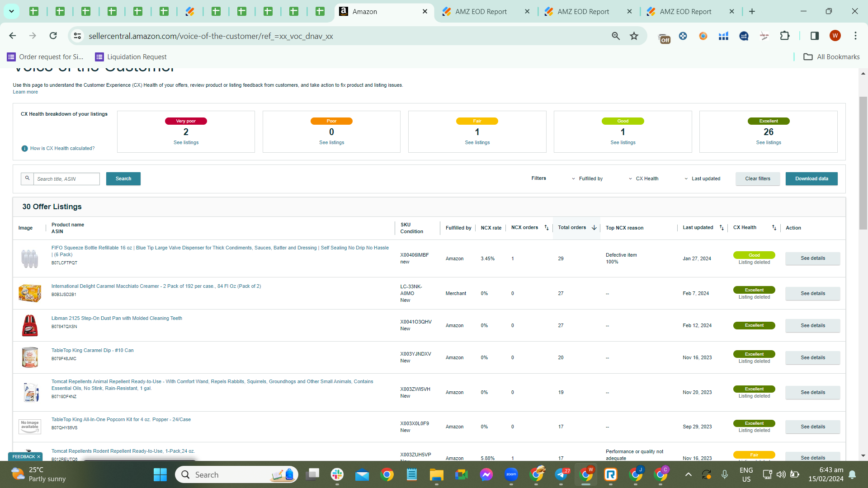Expand the Fulfilled by filter
868x488 pixels.
tap(587, 179)
